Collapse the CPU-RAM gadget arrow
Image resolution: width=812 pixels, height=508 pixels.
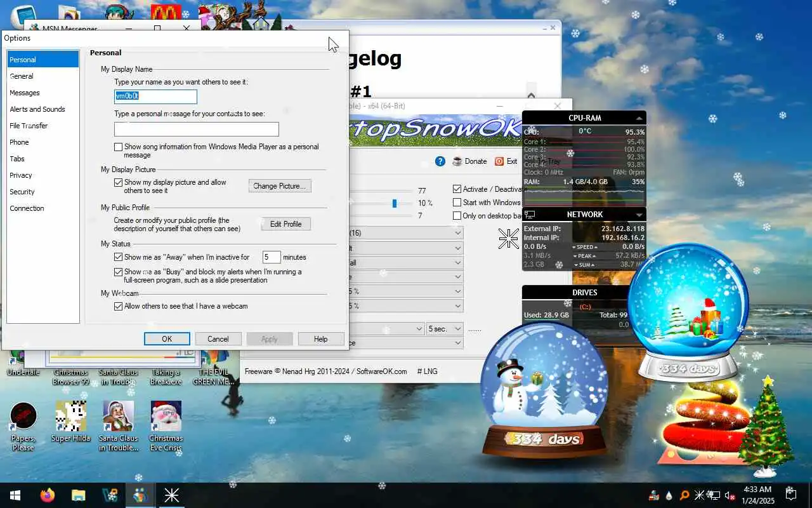point(639,119)
